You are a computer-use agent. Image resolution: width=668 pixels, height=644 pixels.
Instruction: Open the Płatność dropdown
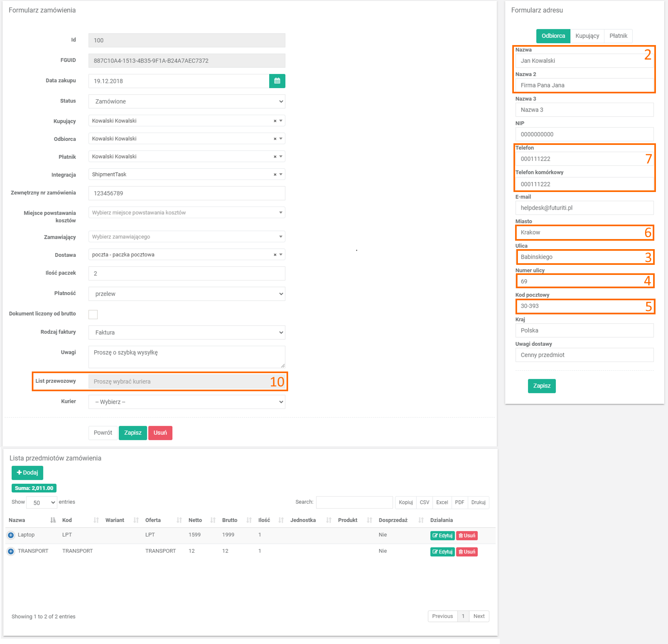tap(187, 294)
